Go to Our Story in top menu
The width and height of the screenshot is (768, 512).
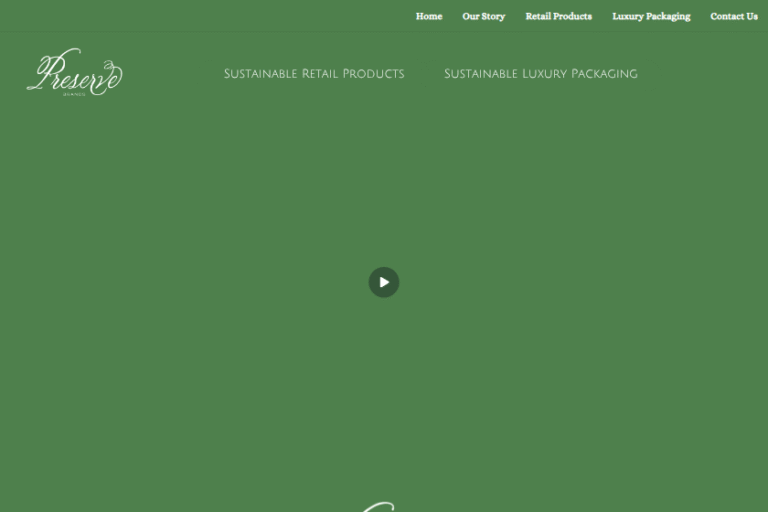(x=483, y=16)
